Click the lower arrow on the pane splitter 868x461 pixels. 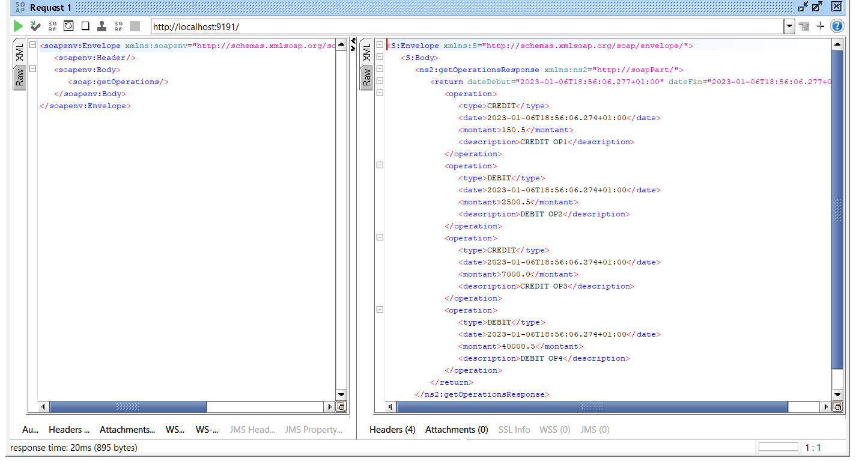353,48
